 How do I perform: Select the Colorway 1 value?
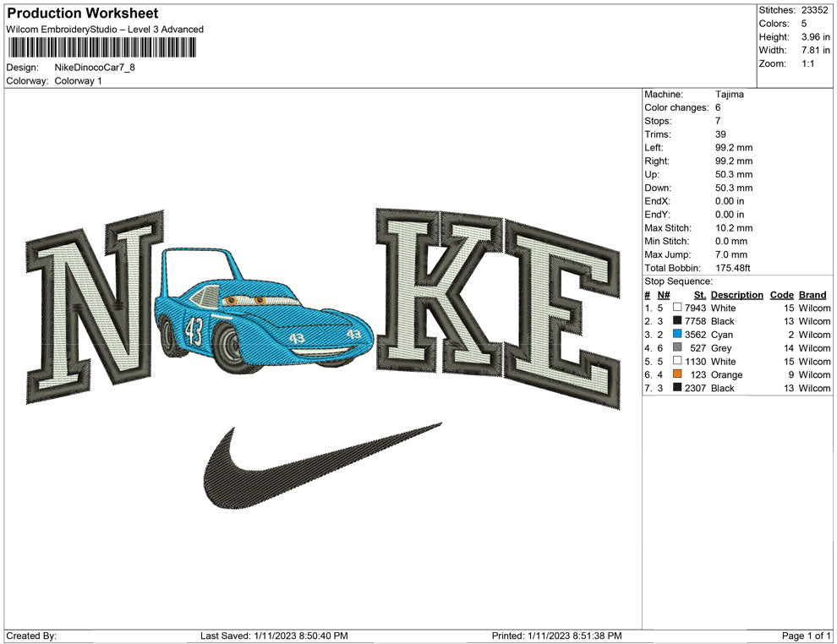click(78, 81)
